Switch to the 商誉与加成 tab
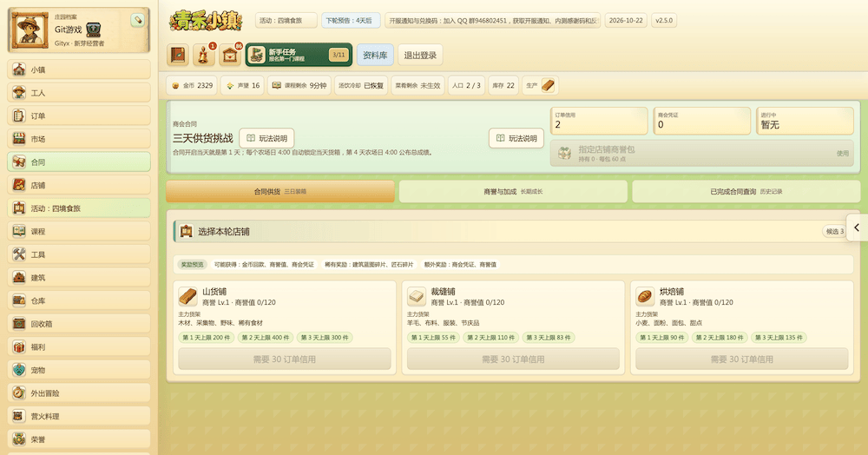The width and height of the screenshot is (868, 455). click(x=513, y=192)
